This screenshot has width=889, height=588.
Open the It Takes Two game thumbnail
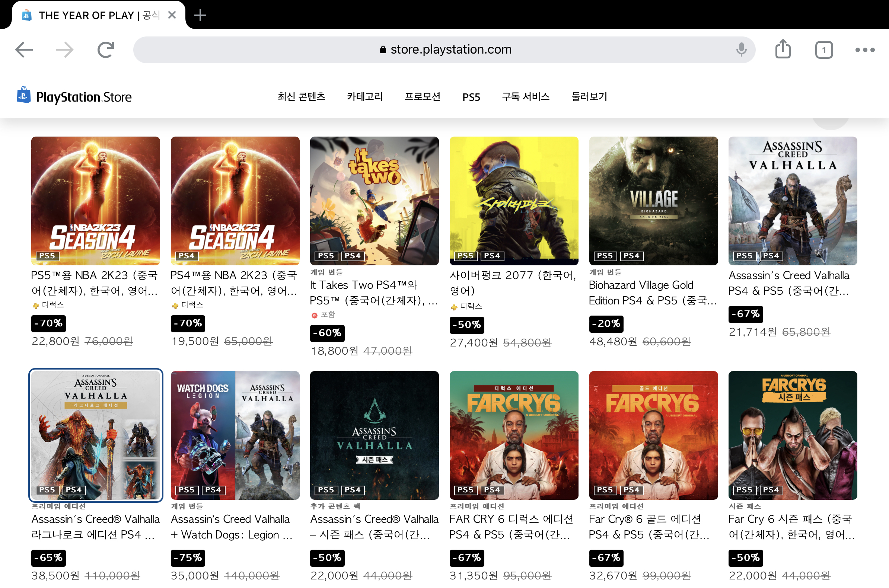pos(375,201)
